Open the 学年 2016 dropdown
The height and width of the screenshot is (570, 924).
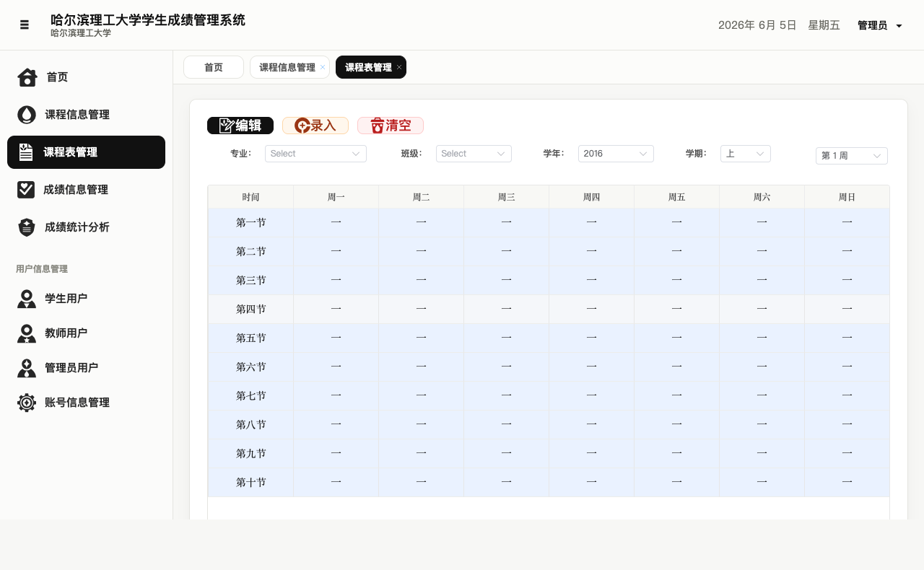(616, 154)
